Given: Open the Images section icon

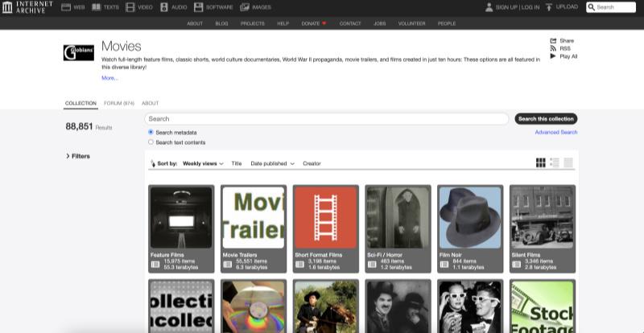Looking at the screenshot, I should point(245,7).
